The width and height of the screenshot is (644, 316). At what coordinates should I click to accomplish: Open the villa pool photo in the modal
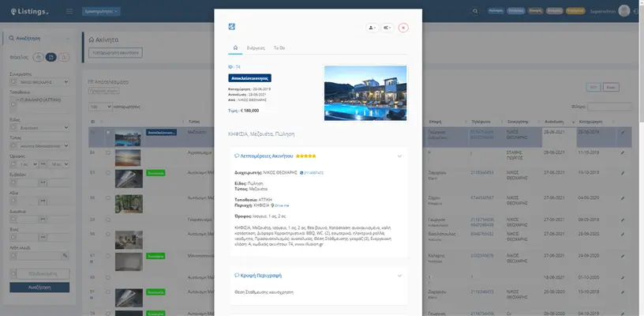click(365, 93)
